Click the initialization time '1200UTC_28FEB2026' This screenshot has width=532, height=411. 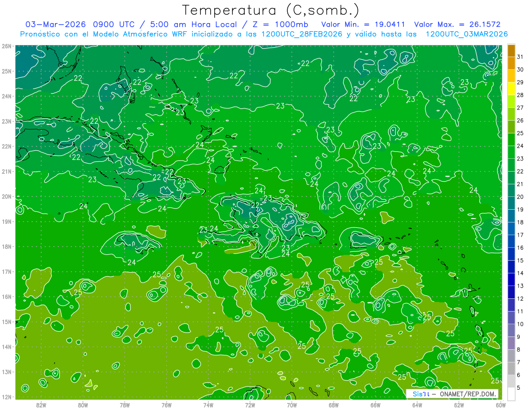(302, 34)
